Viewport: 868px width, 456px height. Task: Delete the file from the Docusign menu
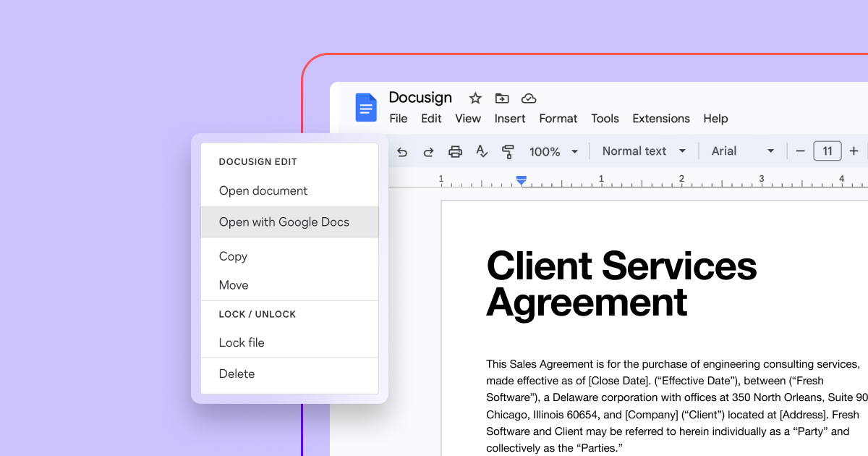(237, 373)
